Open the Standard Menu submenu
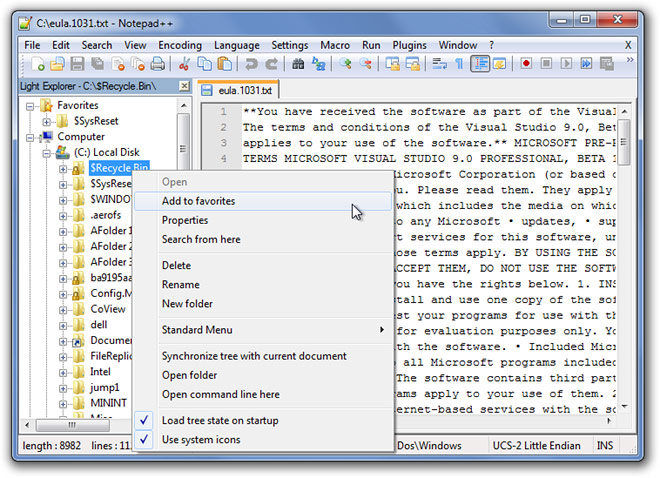This screenshot has width=660, height=478. coord(263,330)
